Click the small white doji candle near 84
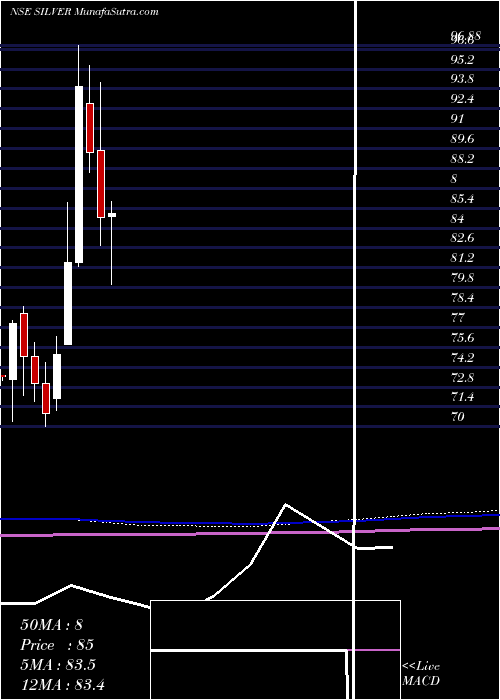500x700 pixels. point(112,215)
